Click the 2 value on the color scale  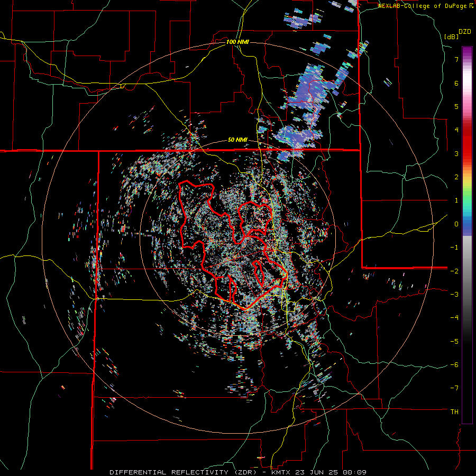[456, 177]
